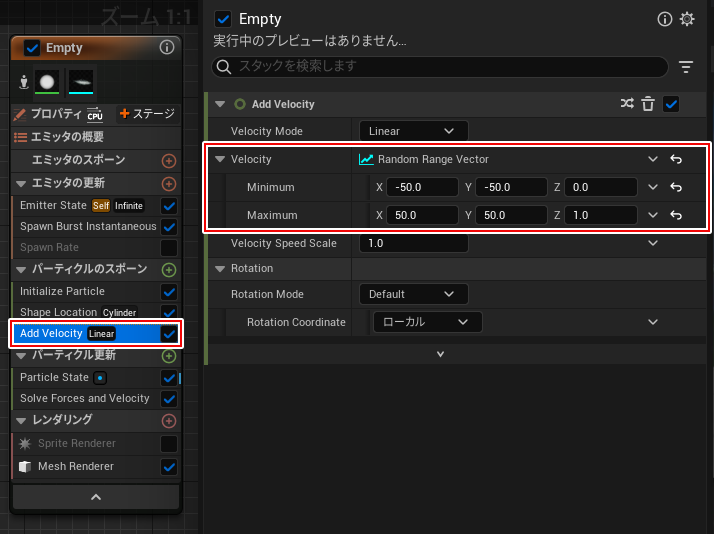
Task: Toggle the Spawn Rate module checkbox
Action: click(169, 247)
